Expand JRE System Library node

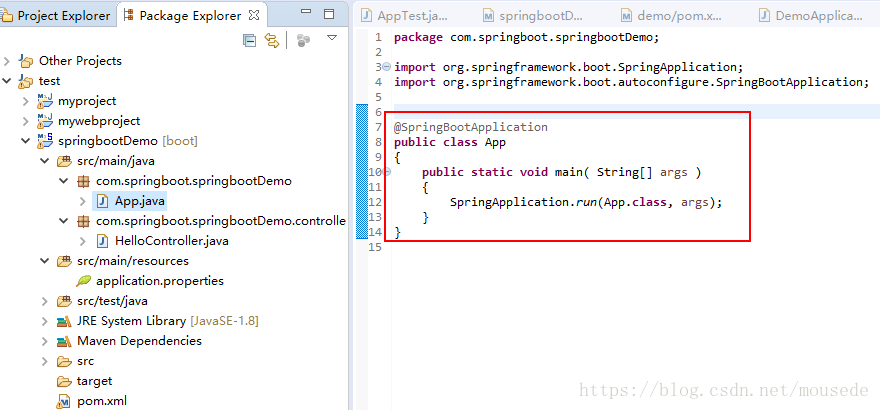(x=45, y=321)
